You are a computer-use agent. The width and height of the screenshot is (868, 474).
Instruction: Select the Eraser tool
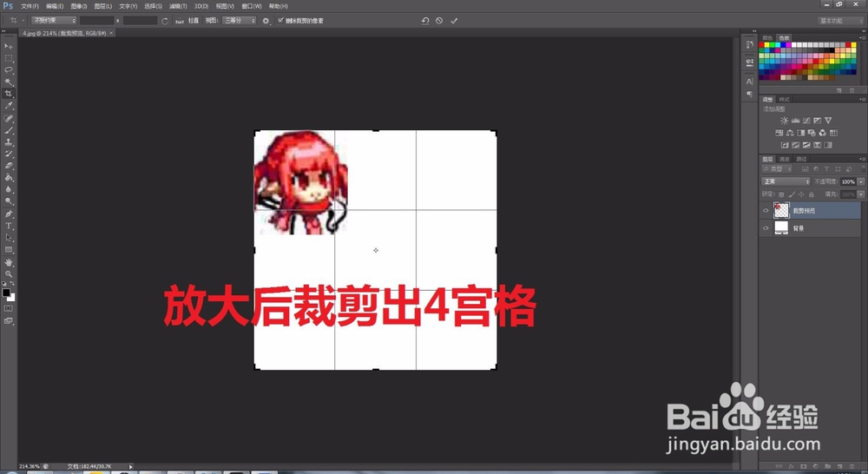pos(9,166)
